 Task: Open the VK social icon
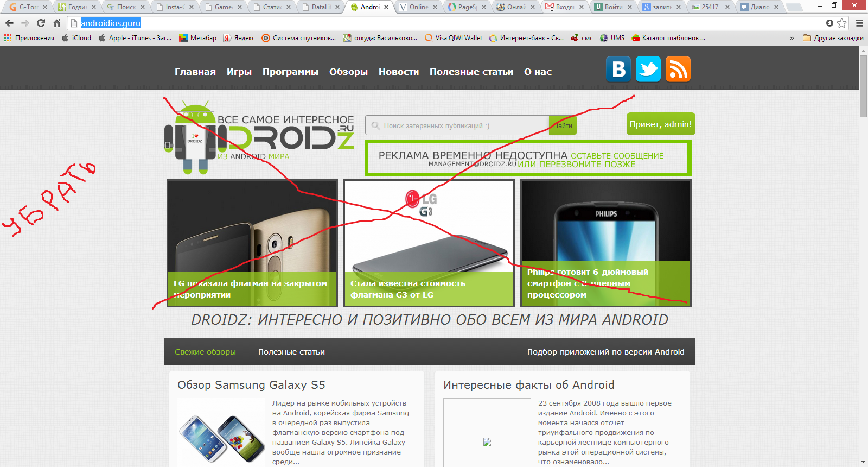click(618, 69)
